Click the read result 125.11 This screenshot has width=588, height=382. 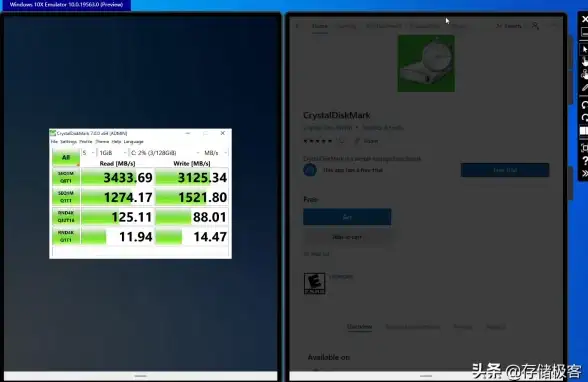[117, 217]
